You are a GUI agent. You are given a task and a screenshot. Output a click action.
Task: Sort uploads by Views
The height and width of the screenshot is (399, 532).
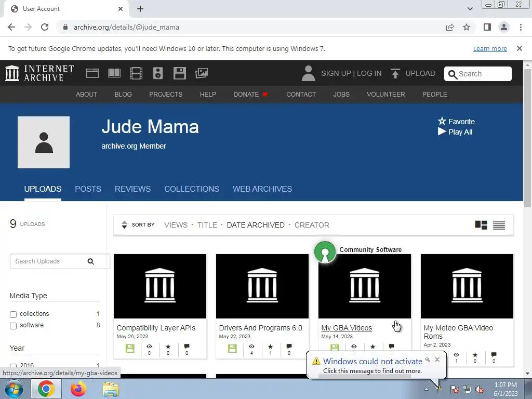[x=176, y=225]
